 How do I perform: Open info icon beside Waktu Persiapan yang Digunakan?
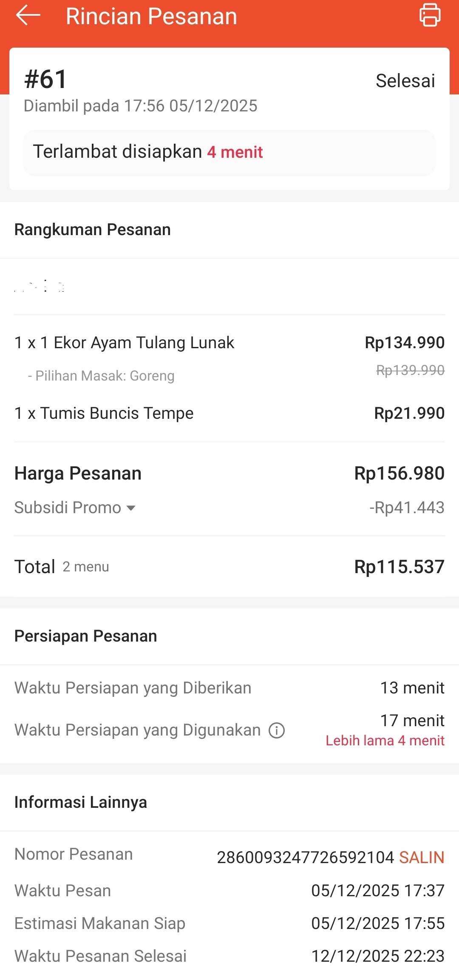277,730
